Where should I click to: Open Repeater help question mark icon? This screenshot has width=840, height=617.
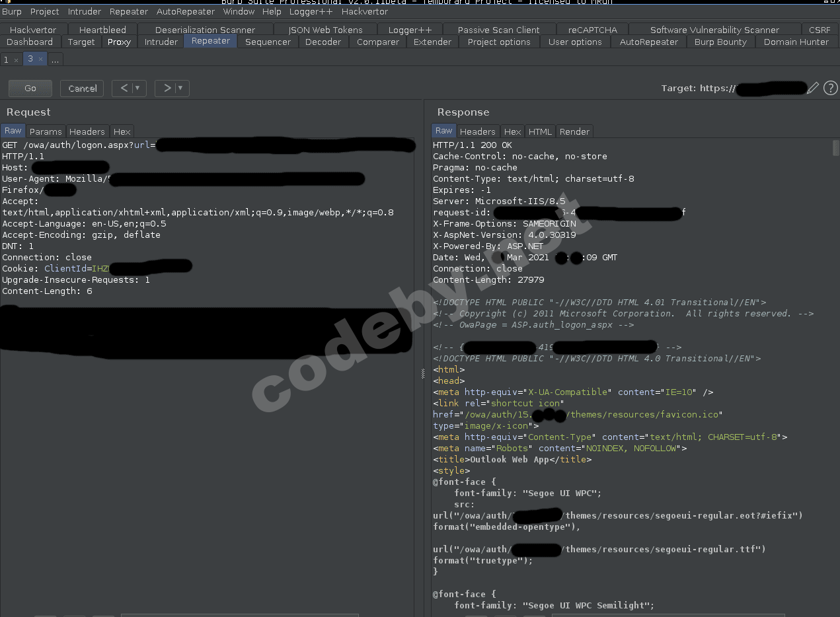click(x=831, y=88)
